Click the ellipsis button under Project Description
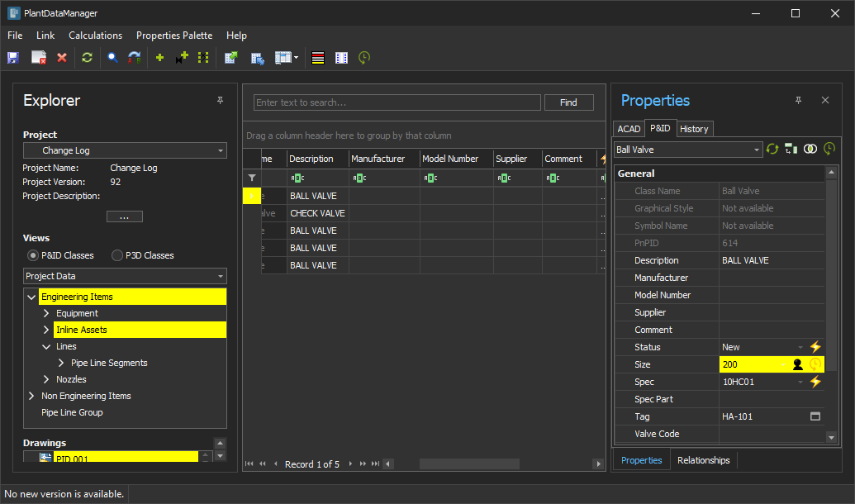This screenshot has height=504, width=855. [125, 216]
